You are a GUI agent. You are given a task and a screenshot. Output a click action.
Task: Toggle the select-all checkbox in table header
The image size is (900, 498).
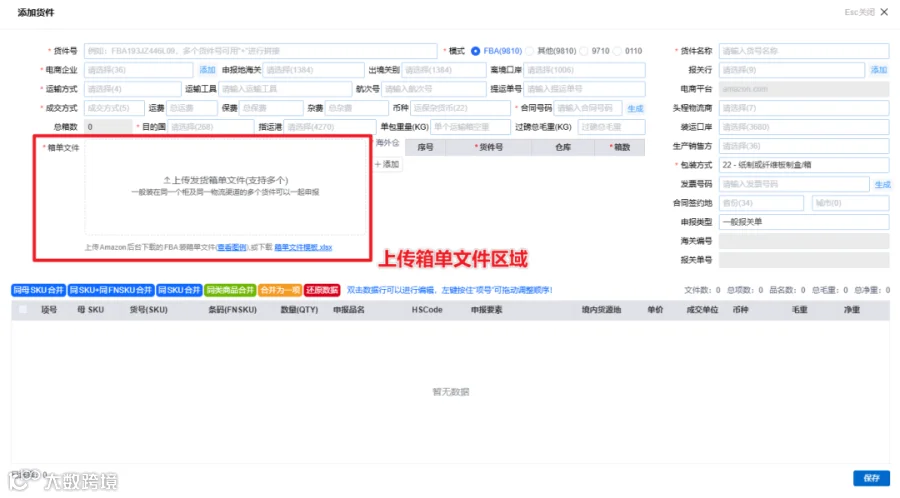[23, 310]
